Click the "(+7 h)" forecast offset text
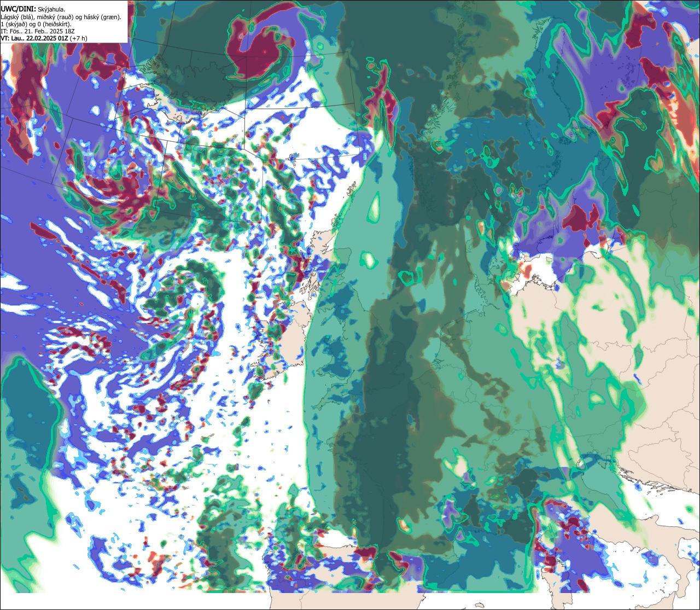Image resolution: width=700 pixels, height=610 pixels. point(78,38)
